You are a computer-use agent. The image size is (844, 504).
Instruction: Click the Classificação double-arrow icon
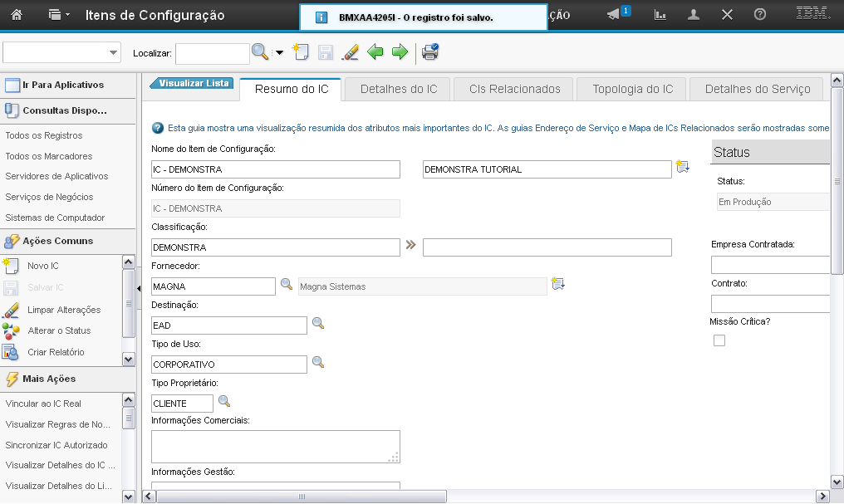coord(410,246)
